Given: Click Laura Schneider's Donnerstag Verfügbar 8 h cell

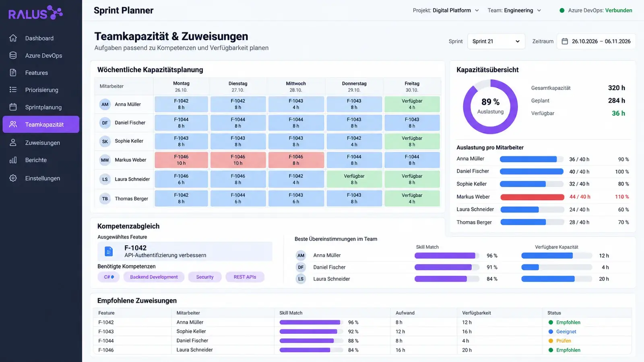Looking at the screenshot, I should (354, 179).
